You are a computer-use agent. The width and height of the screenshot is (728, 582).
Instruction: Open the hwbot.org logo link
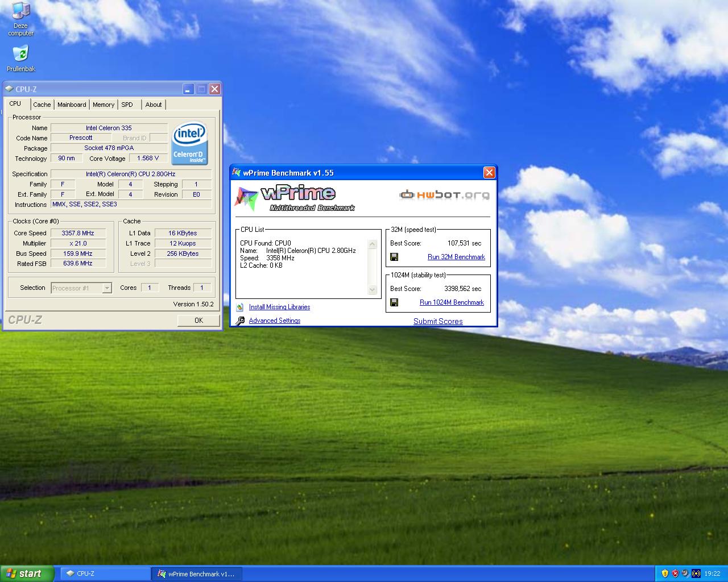444,195
